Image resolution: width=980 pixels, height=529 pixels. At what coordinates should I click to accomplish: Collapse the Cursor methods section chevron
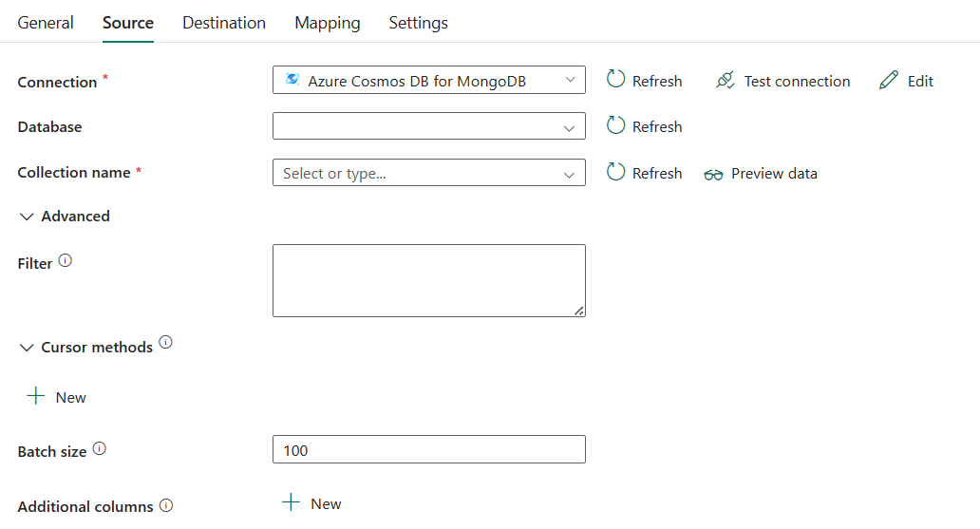coord(27,348)
